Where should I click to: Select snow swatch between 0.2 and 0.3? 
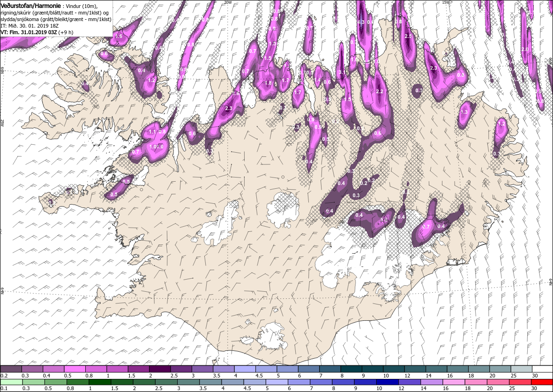coord(11,369)
